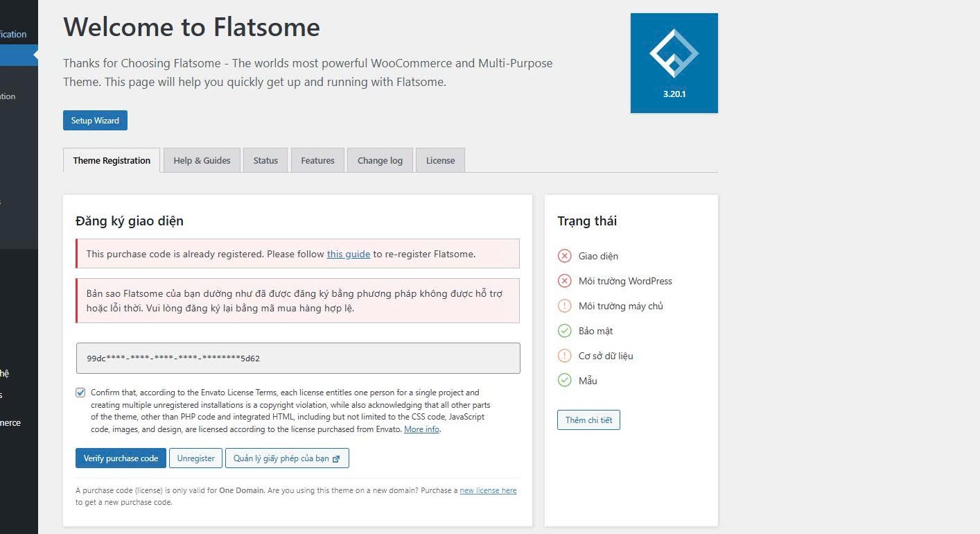
Task: Click the Unregister button
Action: point(195,458)
